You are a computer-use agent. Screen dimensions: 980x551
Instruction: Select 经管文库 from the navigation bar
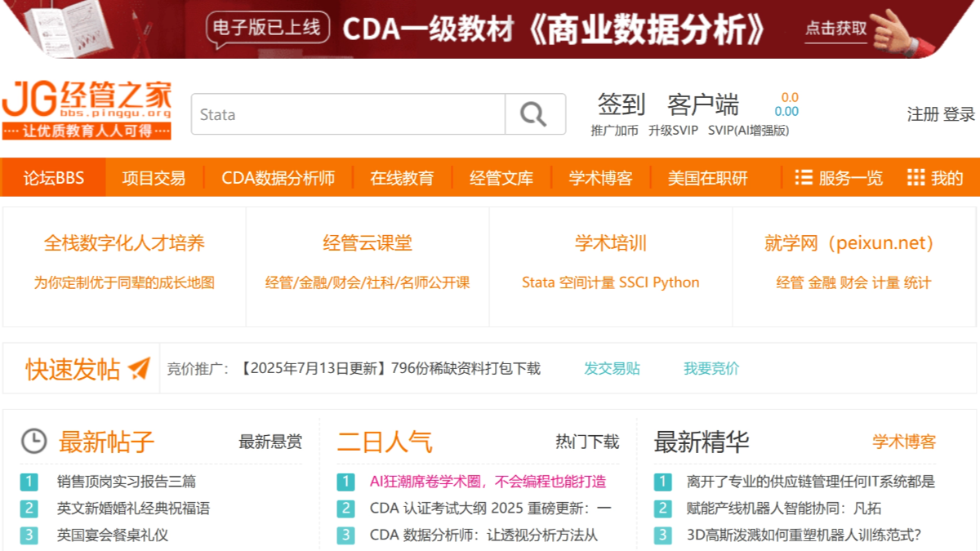click(x=501, y=178)
